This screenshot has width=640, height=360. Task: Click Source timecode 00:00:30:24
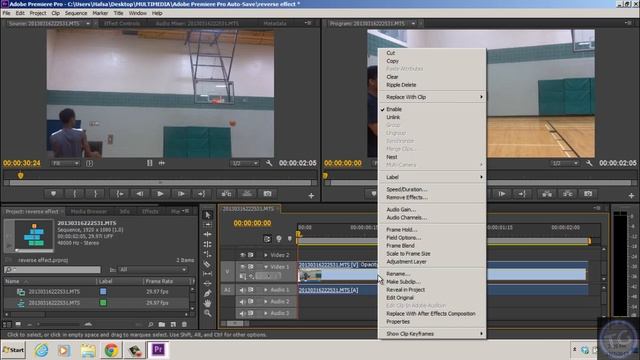22,163
